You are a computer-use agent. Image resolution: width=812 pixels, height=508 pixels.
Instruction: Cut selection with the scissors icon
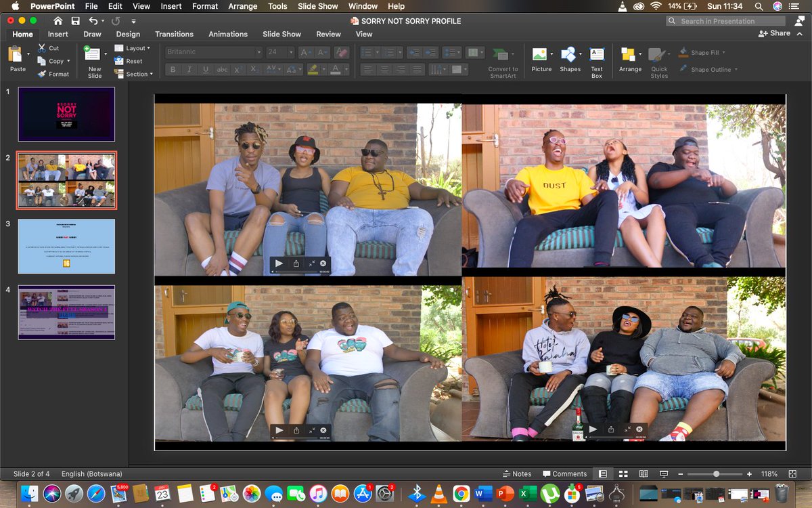click(x=42, y=48)
